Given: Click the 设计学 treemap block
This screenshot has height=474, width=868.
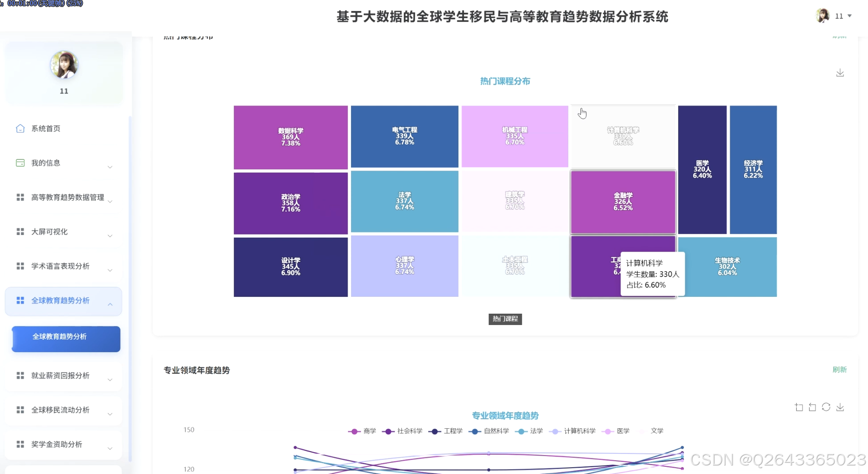Looking at the screenshot, I should click(291, 267).
